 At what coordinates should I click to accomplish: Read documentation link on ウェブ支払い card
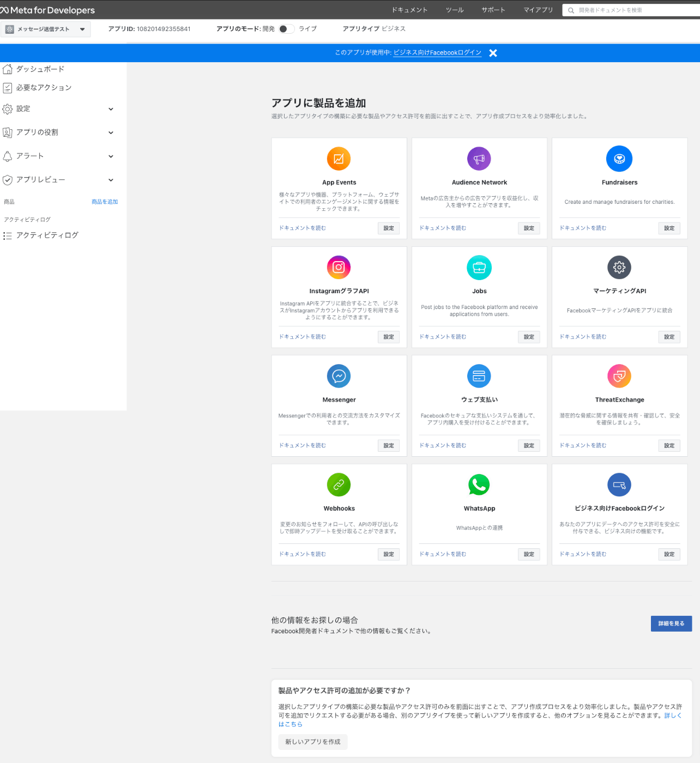pyautogui.click(x=443, y=446)
